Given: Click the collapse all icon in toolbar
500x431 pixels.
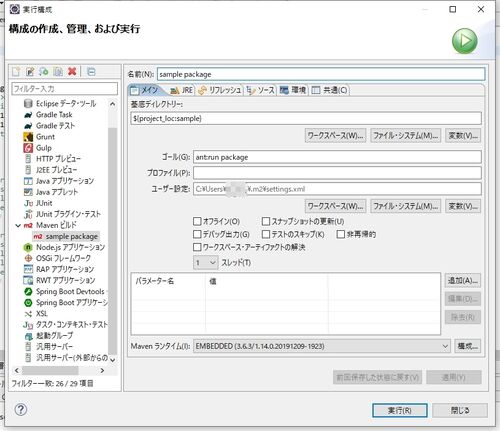Looking at the screenshot, I should tap(91, 72).
